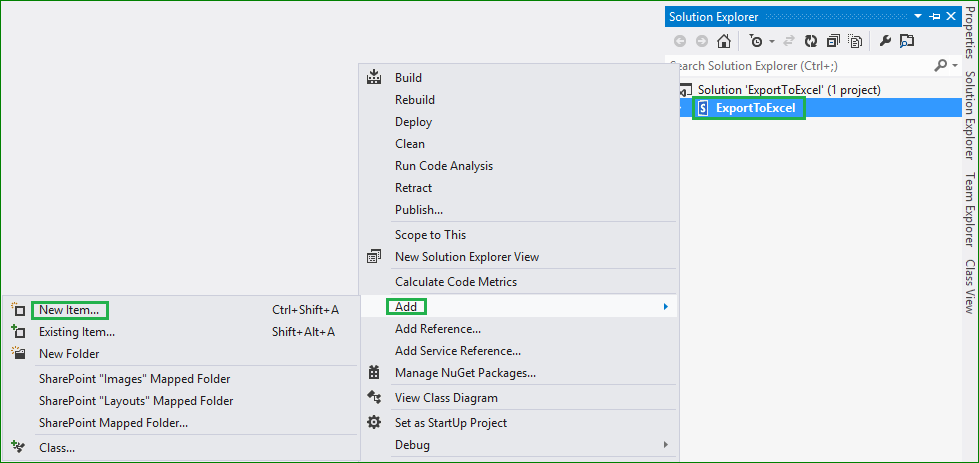Image resolution: width=979 pixels, height=463 pixels.
Task: Click the Build icon in context menu
Action: (374, 77)
